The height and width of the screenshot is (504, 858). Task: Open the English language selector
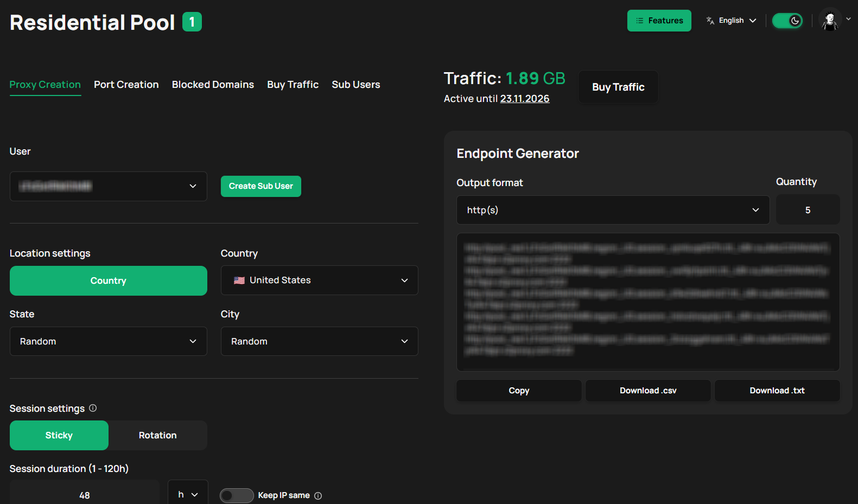[x=732, y=21]
